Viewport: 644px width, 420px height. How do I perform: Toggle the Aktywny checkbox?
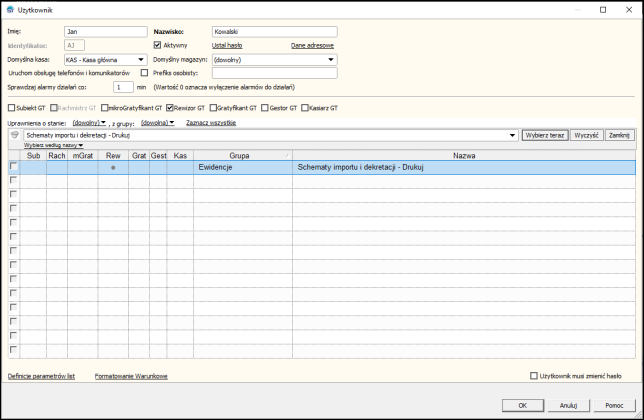pyautogui.click(x=157, y=45)
